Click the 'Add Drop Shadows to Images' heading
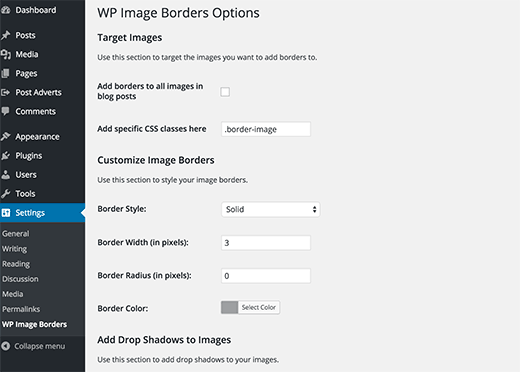Viewport: 520px width, 372px height. (x=164, y=340)
